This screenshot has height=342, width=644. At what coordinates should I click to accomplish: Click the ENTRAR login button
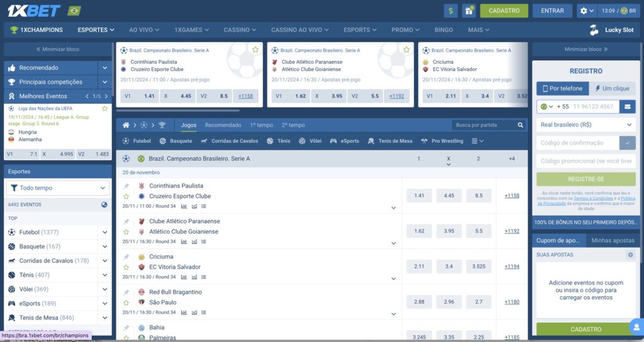[x=552, y=11]
